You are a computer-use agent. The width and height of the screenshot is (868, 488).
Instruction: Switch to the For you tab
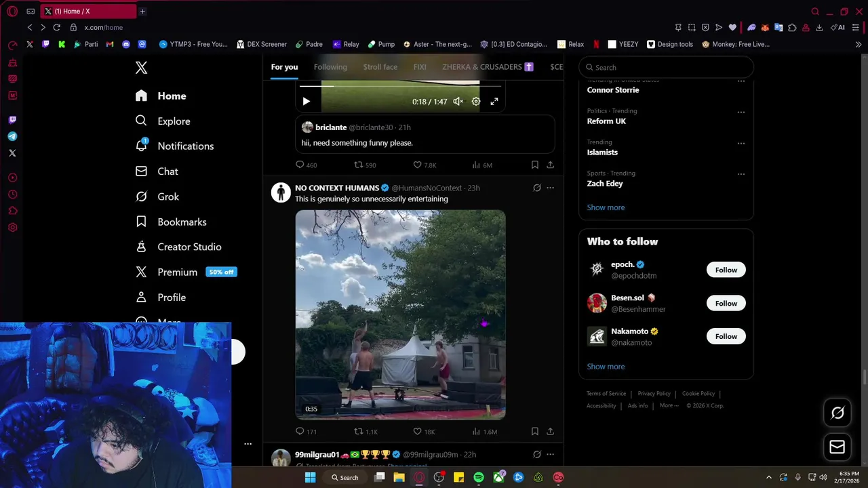(284, 66)
